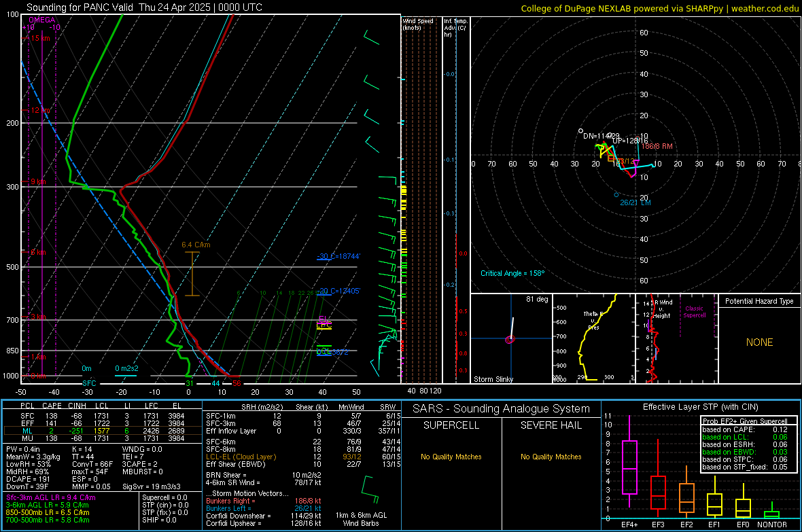Click the 'Eff Shear (EBWD)' row
This screenshot has height=532, width=802.
click(303, 465)
